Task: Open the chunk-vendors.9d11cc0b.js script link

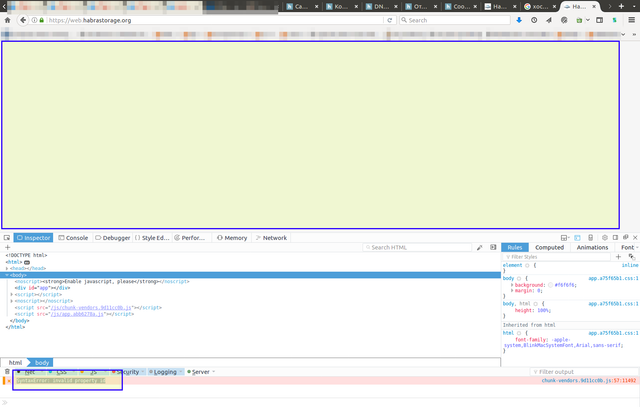Action: click(91, 307)
